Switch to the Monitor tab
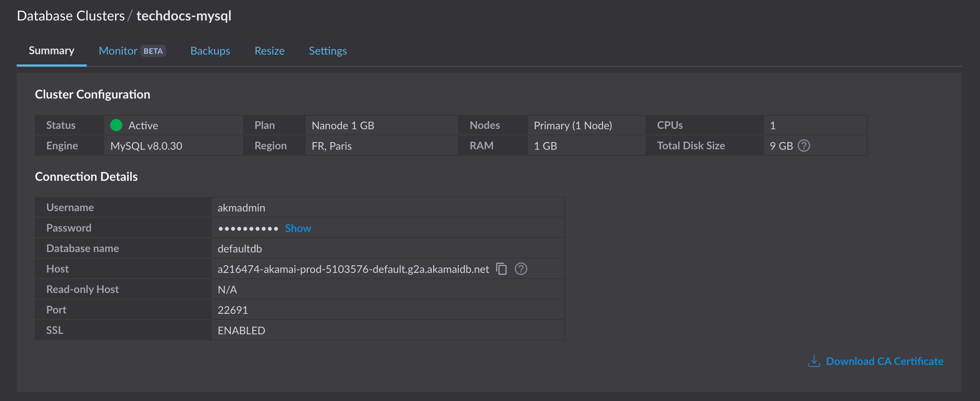Viewport: 980px width, 401px height. click(117, 50)
